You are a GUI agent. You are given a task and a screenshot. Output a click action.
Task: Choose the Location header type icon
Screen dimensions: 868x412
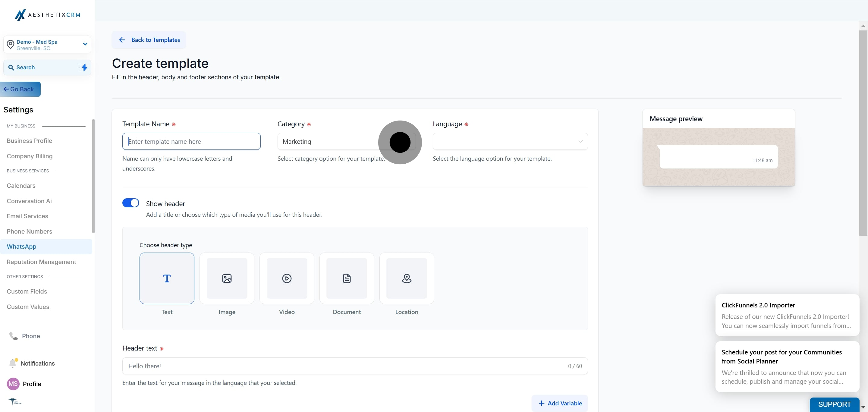[407, 278]
